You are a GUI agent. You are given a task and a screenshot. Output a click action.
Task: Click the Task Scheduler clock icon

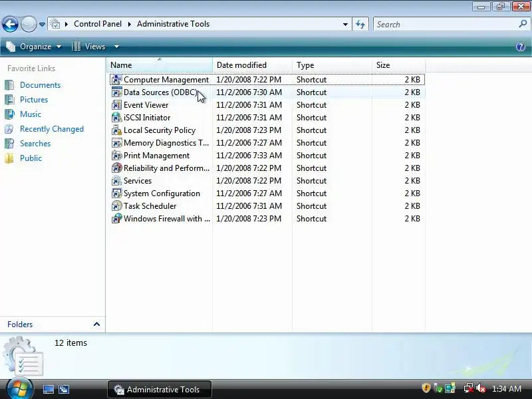(x=117, y=206)
